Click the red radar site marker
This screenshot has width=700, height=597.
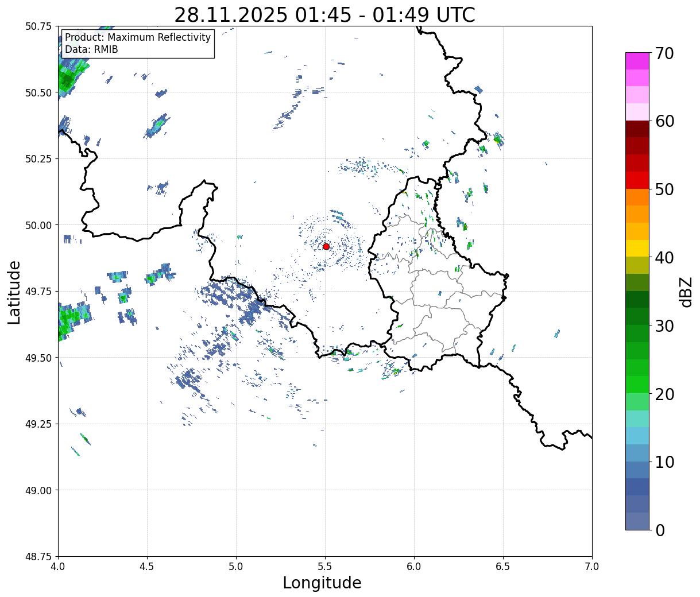point(326,246)
